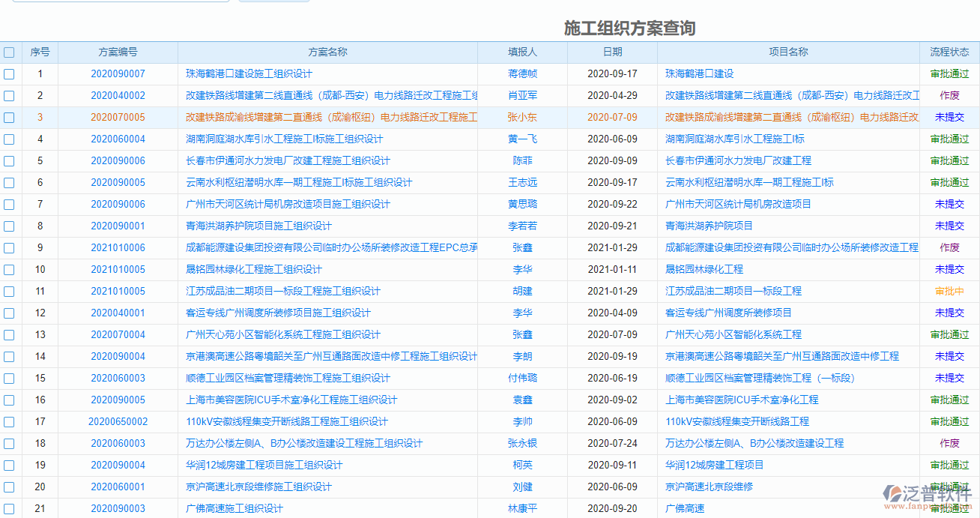Click the 流程状态 column header
The image size is (980, 518).
949,52
